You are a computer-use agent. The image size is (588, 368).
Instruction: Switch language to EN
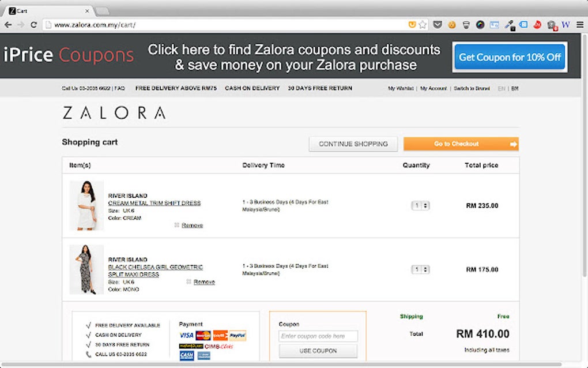pyautogui.click(x=502, y=88)
